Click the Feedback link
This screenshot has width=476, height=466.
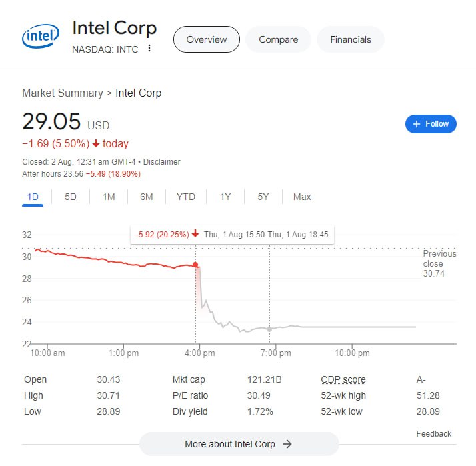[434, 434]
